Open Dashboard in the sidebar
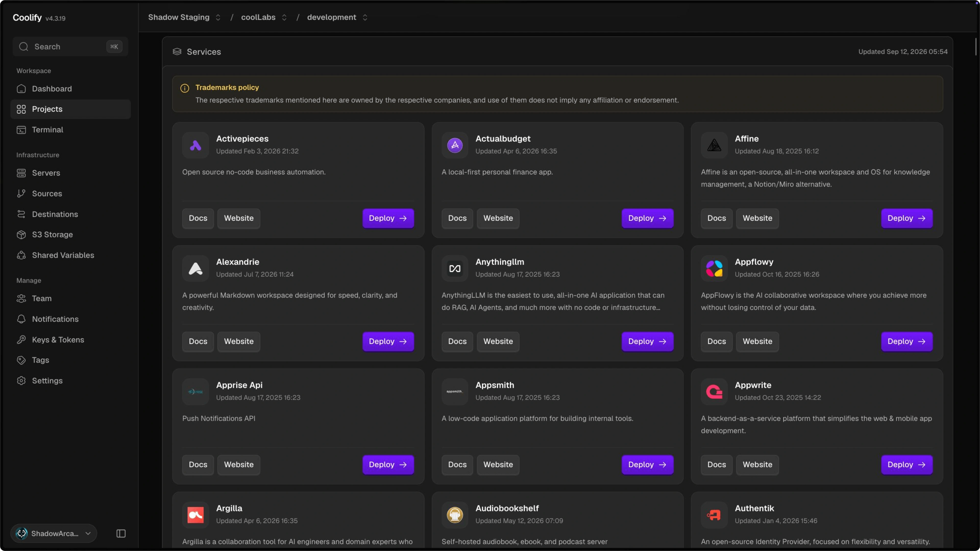The width and height of the screenshot is (980, 551). [70, 89]
